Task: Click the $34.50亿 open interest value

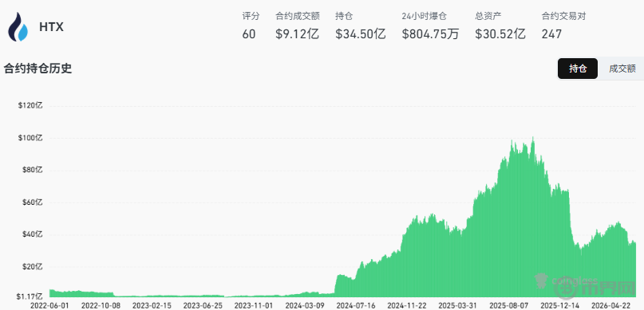Action: 361,34
